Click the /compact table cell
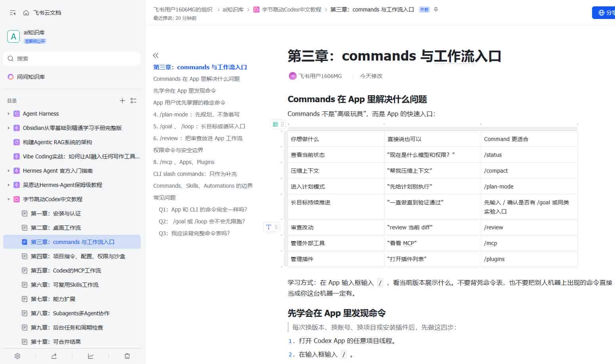Image resolution: width=615 pixels, height=364 pixels. (x=529, y=171)
